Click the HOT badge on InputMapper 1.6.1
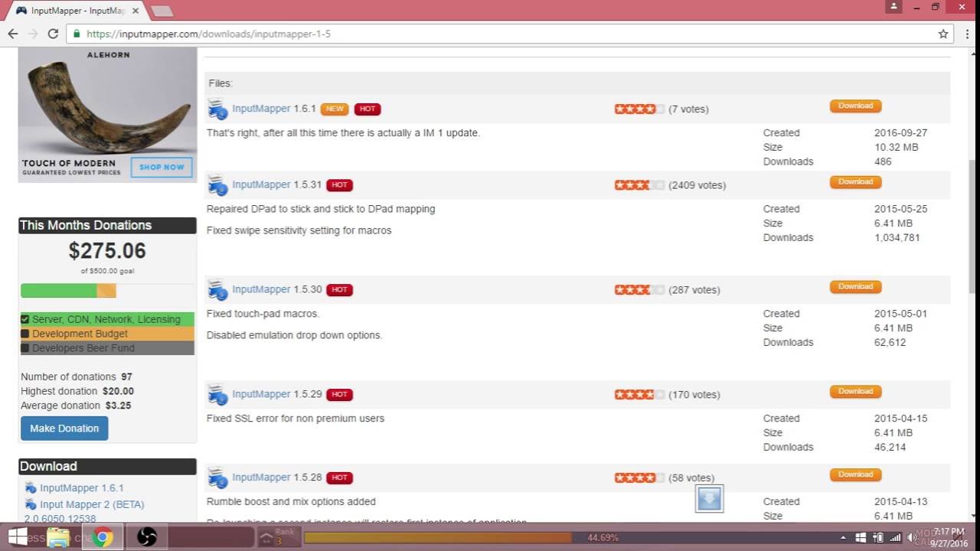 pyautogui.click(x=367, y=109)
